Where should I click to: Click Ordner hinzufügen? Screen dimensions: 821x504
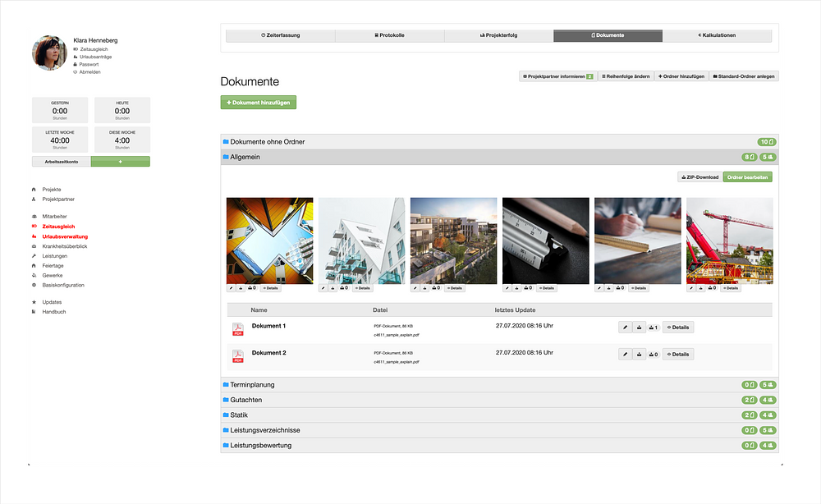(681, 76)
